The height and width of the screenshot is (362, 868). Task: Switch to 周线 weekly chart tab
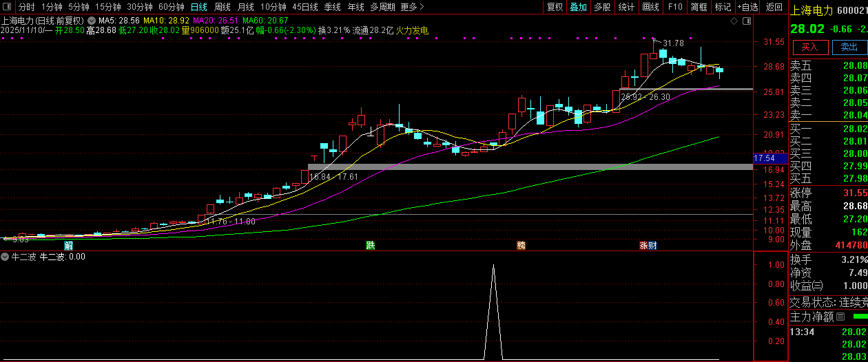coord(223,7)
